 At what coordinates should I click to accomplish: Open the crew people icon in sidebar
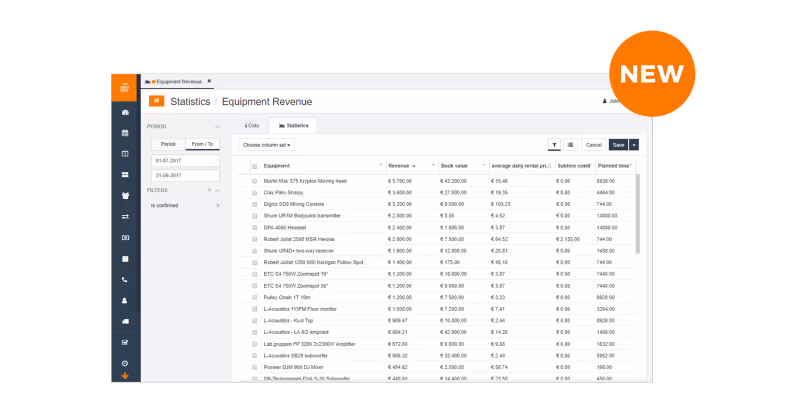point(125,196)
